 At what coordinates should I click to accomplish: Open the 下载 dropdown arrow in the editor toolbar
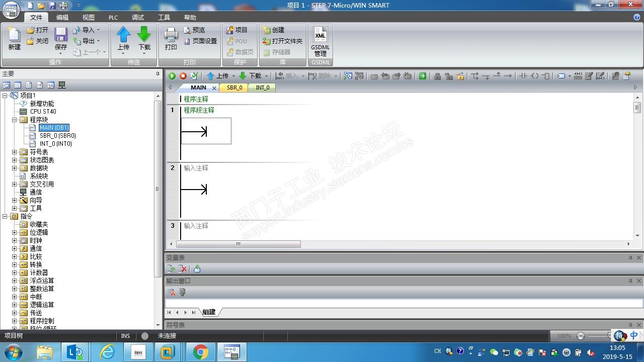(x=266, y=76)
